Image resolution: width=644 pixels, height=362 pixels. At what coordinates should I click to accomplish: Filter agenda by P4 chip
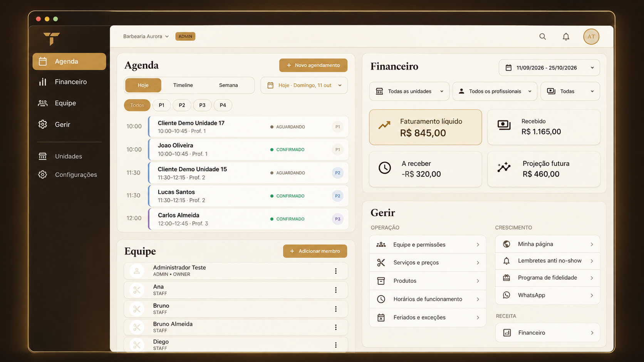pyautogui.click(x=223, y=105)
